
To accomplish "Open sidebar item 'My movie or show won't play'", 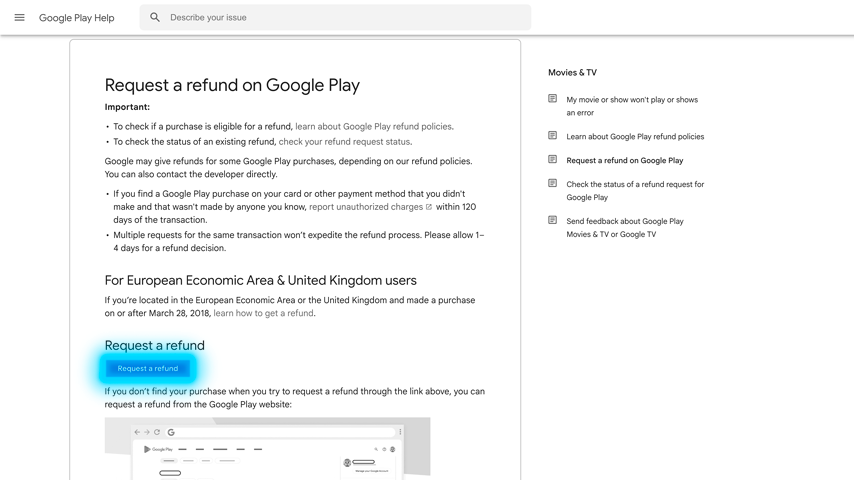I will coord(632,106).
